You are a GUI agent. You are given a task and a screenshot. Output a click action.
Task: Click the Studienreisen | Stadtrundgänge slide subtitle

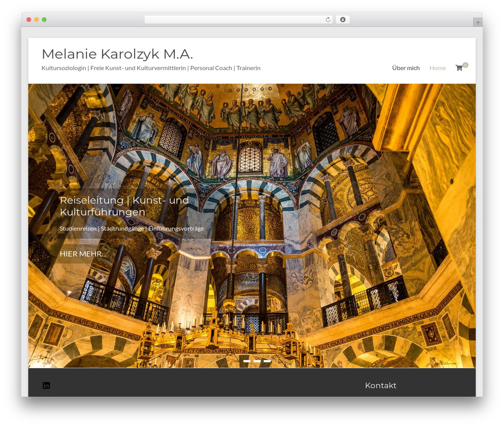pos(132,228)
